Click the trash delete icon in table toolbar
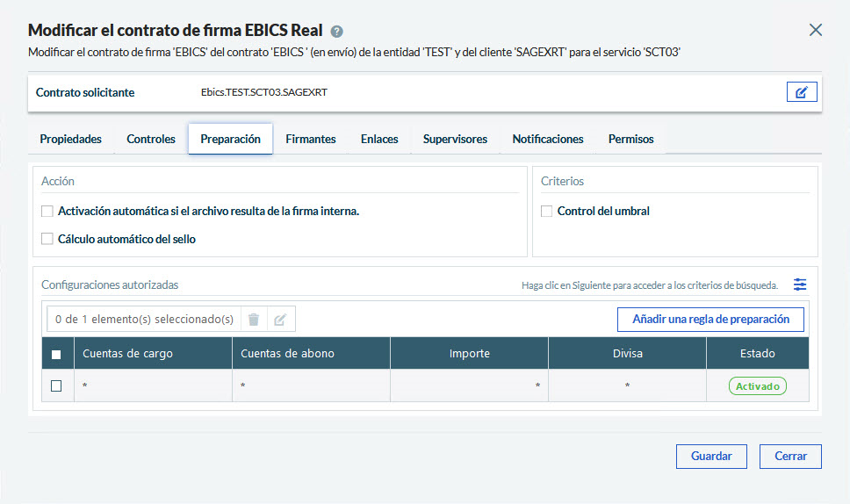The image size is (850, 504). pos(253,320)
